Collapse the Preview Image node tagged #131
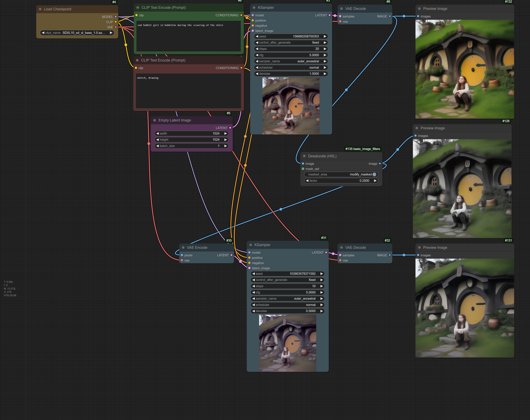The image size is (530, 420). click(x=419, y=248)
